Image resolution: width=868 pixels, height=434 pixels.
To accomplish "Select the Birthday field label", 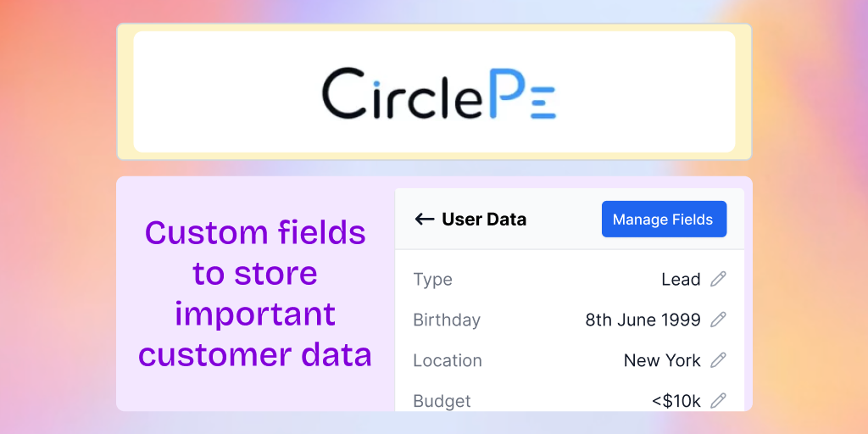I will (x=447, y=320).
